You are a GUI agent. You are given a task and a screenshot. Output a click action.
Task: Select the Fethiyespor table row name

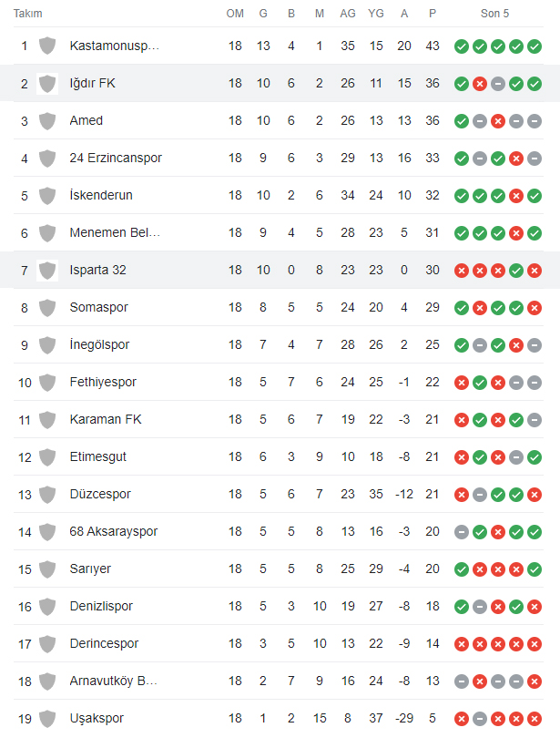tap(103, 382)
